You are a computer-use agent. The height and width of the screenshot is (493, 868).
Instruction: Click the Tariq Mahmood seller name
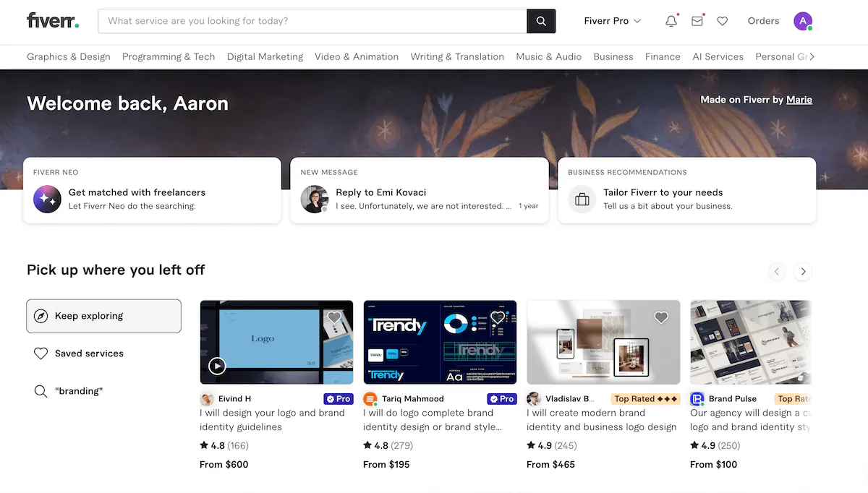coord(413,399)
